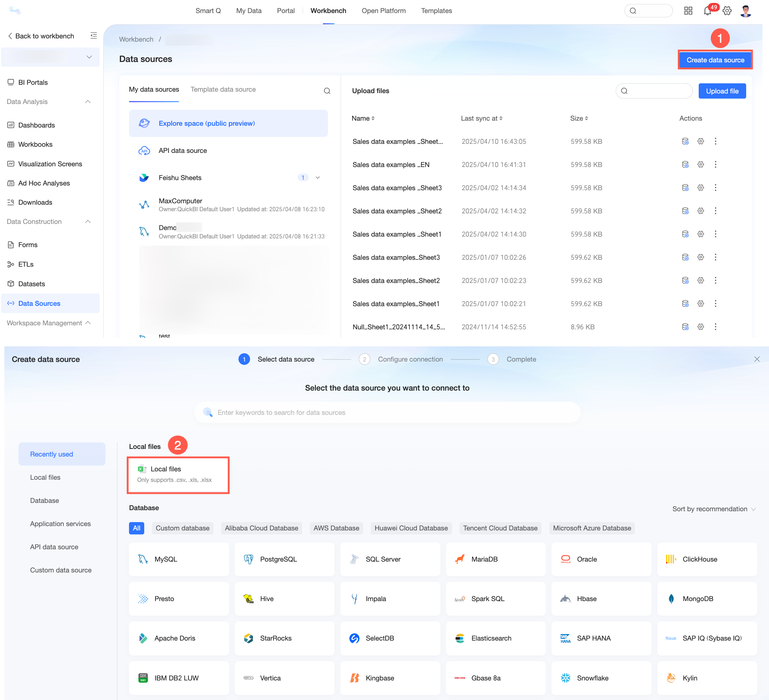Screen dimensions: 769x700
Task: Collapse sidebar with the menu fold icon
Action: point(93,36)
